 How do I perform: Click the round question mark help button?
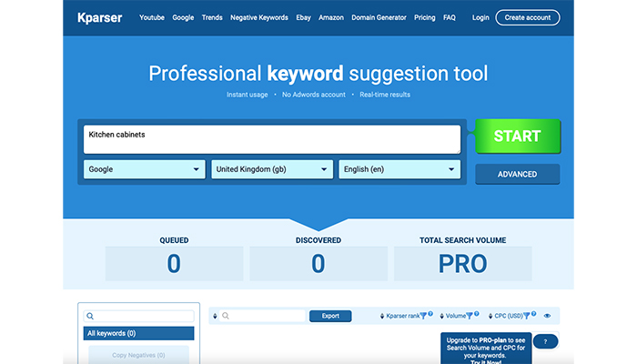point(545,341)
